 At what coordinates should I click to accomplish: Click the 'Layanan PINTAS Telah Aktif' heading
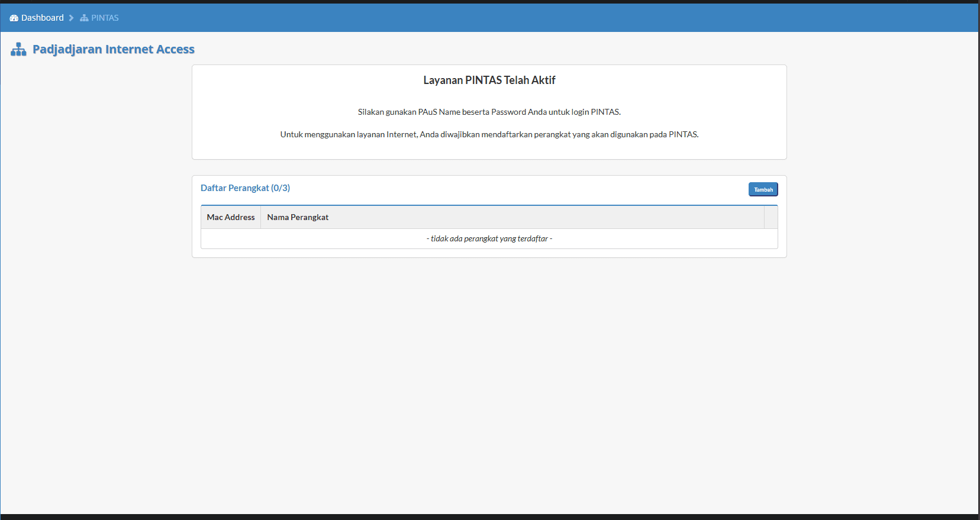(x=489, y=80)
